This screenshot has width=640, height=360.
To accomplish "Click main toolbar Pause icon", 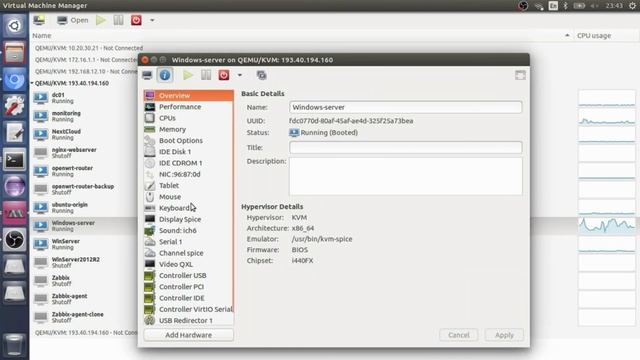I will (x=118, y=20).
